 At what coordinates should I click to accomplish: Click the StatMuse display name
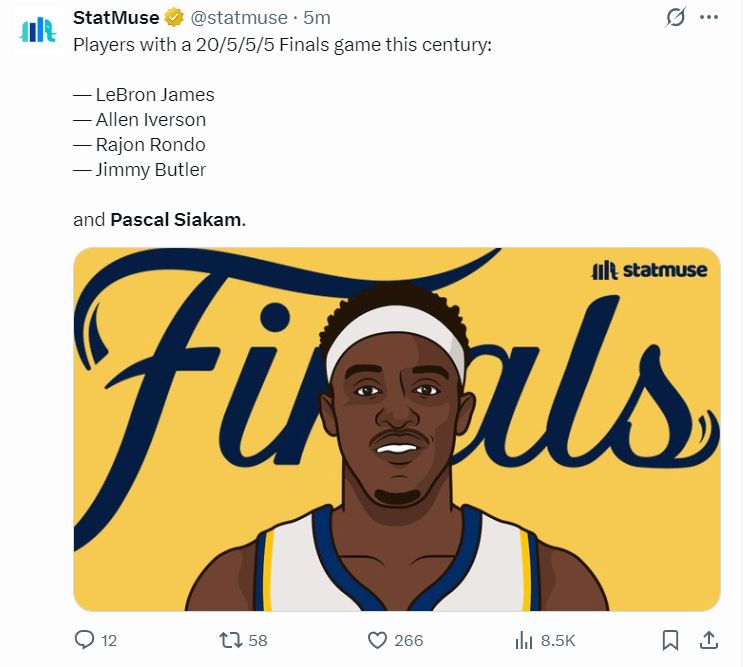116,18
